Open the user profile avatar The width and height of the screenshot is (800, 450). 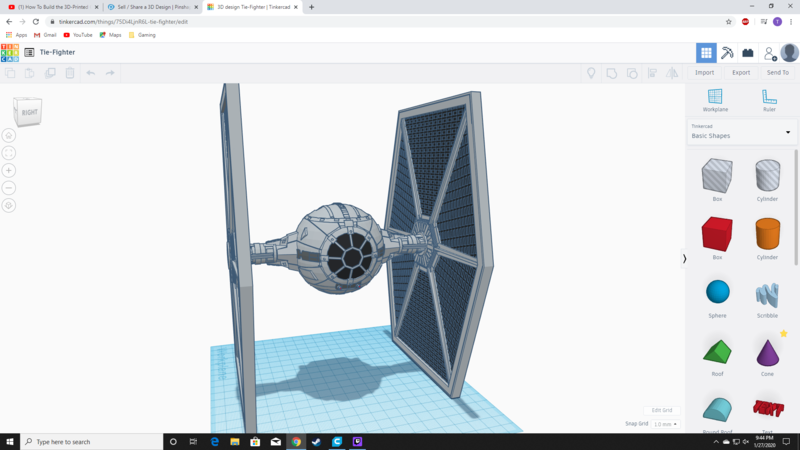pyautogui.click(x=790, y=53)
